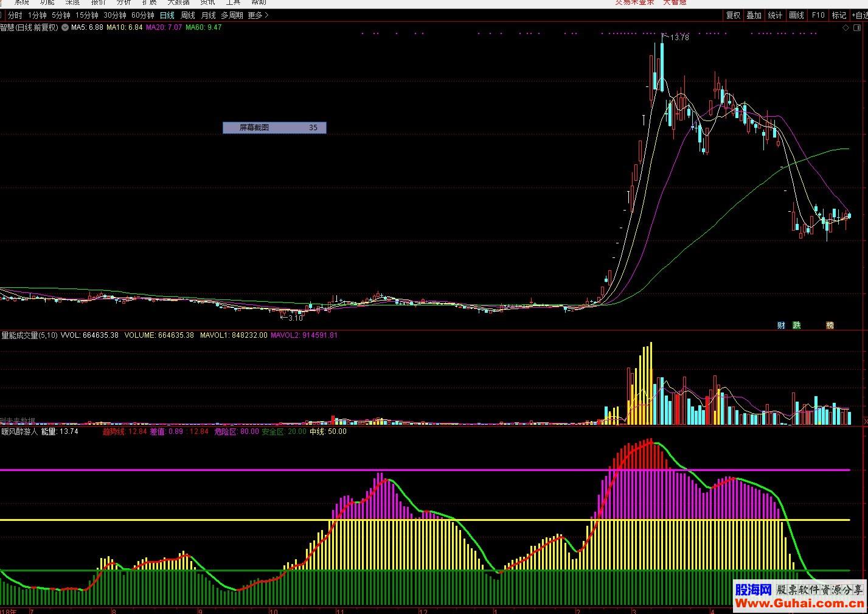Image resolution: width=868 pixels, height=614 pixels.
Task: Click the 安全区: 20.00 label
Action: tap(284, 431)
